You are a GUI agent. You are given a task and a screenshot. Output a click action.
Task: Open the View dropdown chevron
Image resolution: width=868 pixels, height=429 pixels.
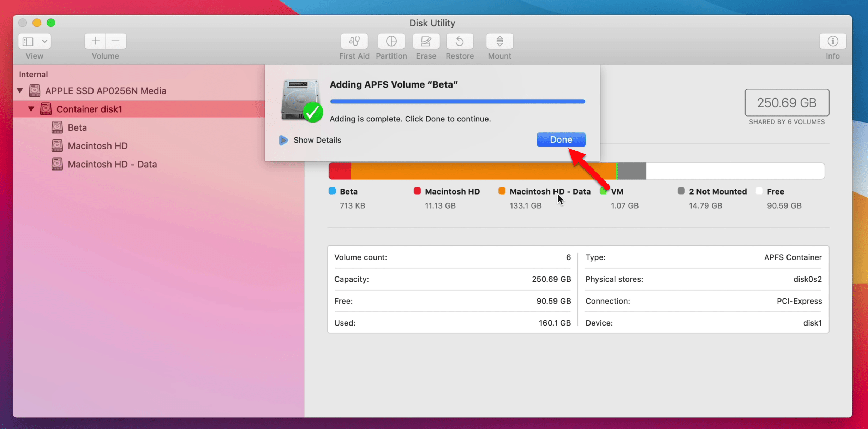(x=44, y=41)
